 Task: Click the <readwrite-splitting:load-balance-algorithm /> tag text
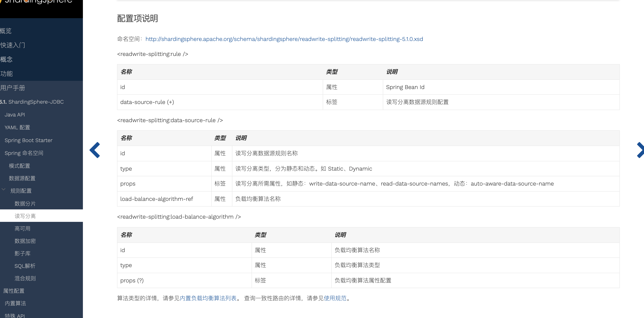[179, 217]
